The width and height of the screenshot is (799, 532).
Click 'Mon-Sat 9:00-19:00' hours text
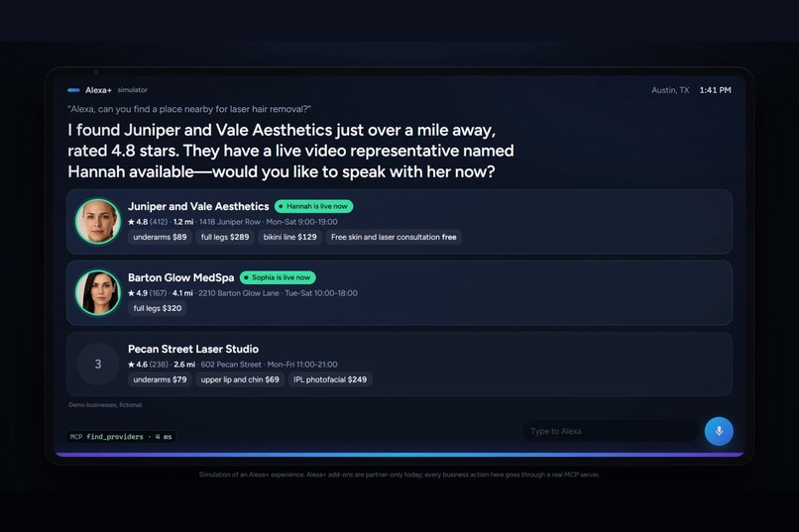(x=301, y=222)
